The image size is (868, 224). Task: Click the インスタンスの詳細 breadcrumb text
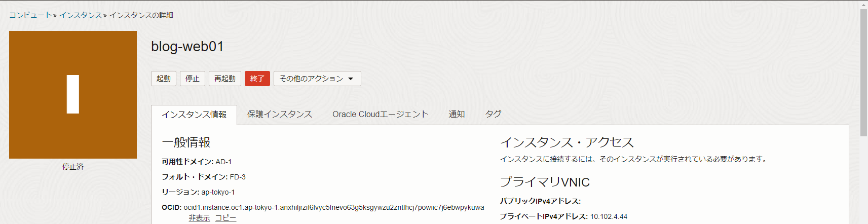coord(141,15)
